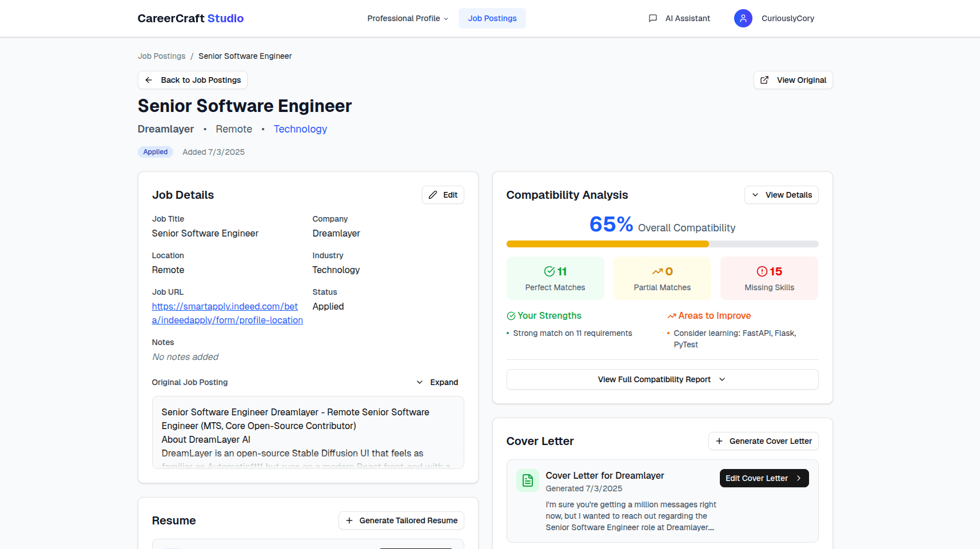Image resolution: width=980 pixels, height=549 pixels.
Task: Follow the Technology industry link
Action: (x=300, y=129)
